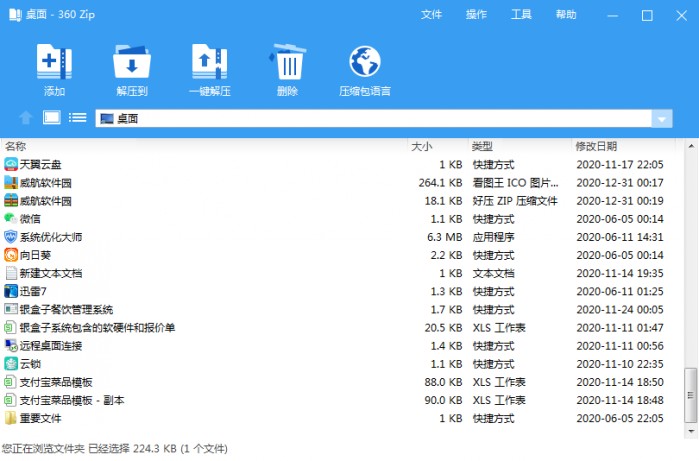Select the 系统优化大师 application icon
The height and width of the screenshot is (461, 699).
tap(11, 237)
